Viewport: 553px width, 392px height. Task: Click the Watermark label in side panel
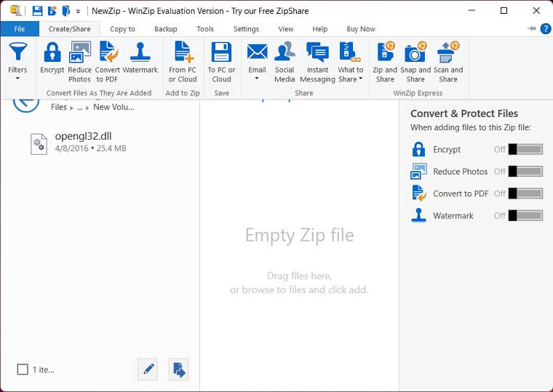[453, 216]
